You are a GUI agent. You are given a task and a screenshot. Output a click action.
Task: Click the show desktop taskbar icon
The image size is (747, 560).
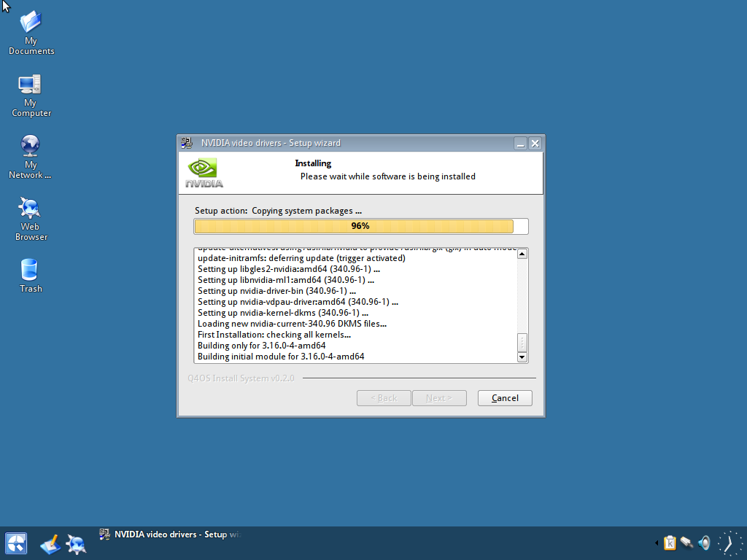50,544
